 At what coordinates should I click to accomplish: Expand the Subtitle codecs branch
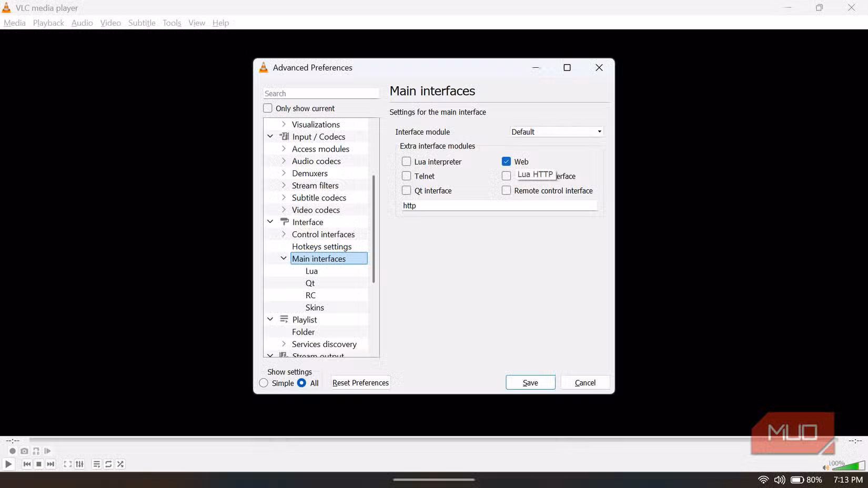coord(284,198)
